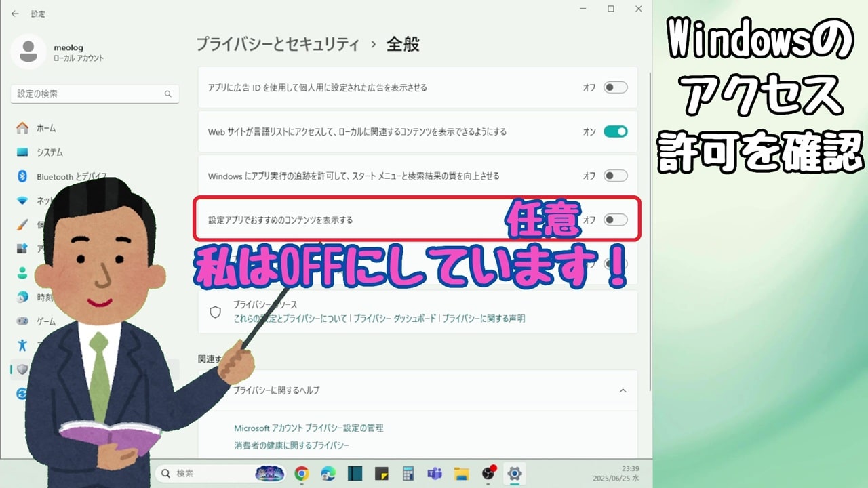The height and width of the screenshot is (488, 868).
Task: Open Microsoft Edge from the taskbar
Action: click(328, 473)
